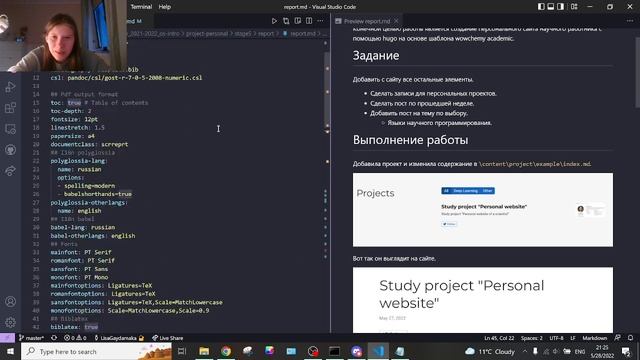640x360 pixels.
Task: Open Live Share view in activity bar
Action: [x=10, y=171]
